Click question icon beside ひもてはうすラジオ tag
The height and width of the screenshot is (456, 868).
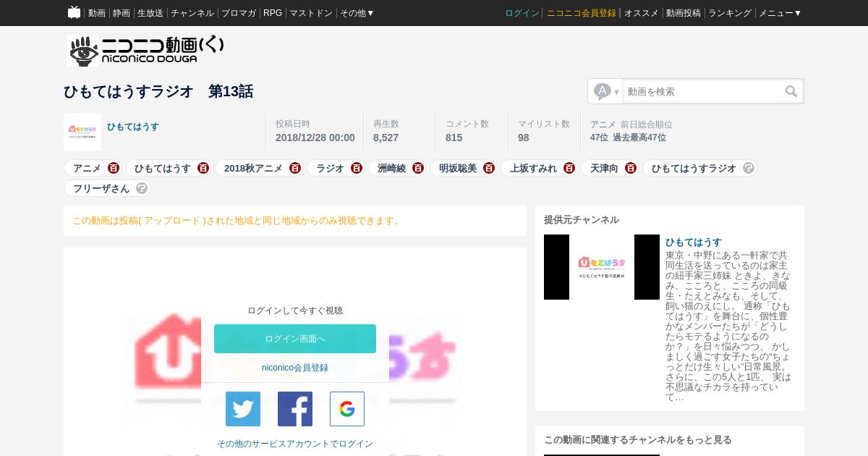749,168
